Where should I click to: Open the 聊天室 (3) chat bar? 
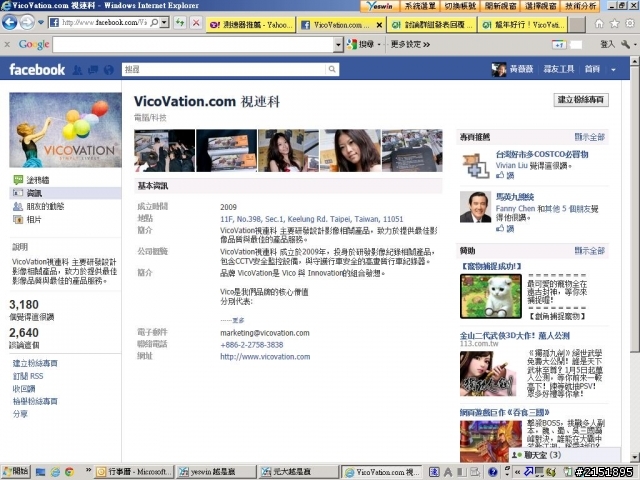point(565,455)
